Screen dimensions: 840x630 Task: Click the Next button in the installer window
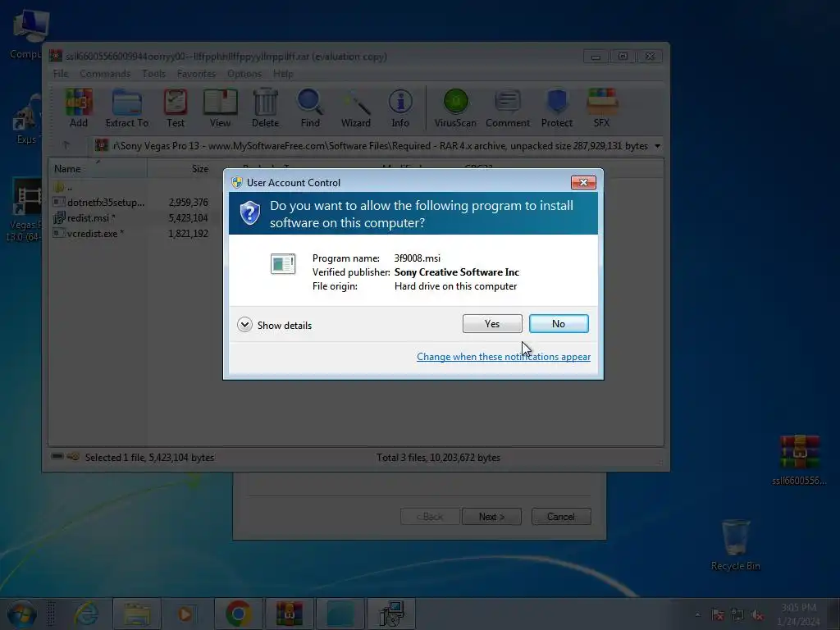[x=491, y=517]
